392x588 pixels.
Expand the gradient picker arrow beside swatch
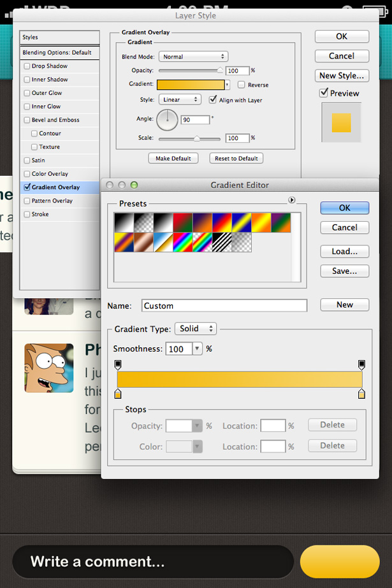(228, 85)
